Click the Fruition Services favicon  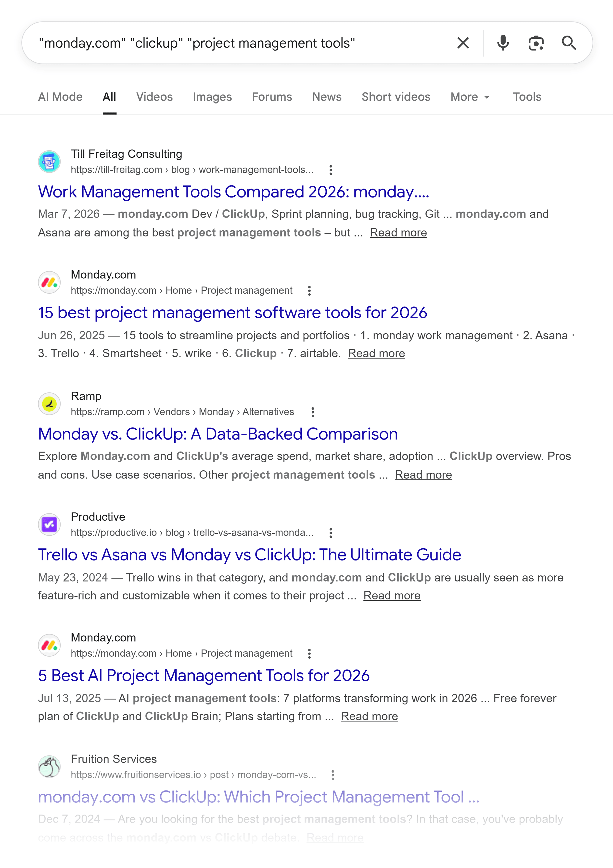pyautogui.click(x=49, y=766)
